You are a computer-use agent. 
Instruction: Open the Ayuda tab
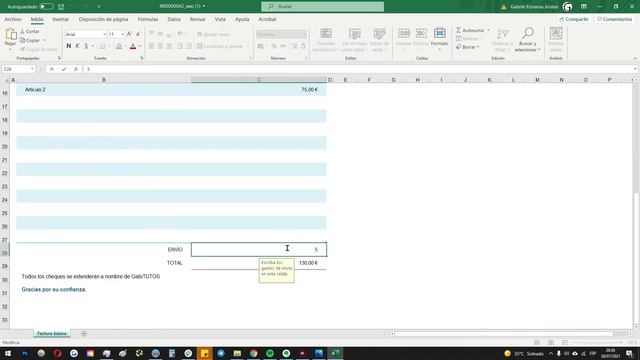[x=242, y=19]
